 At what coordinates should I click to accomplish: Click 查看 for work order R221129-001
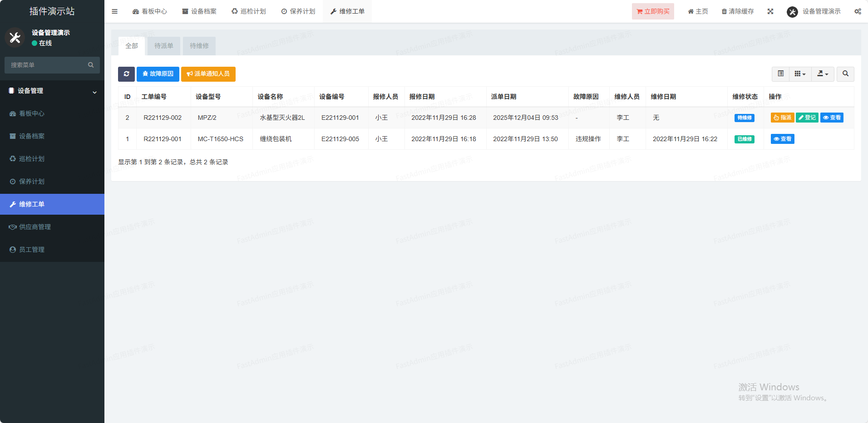(x=782, y=139)
